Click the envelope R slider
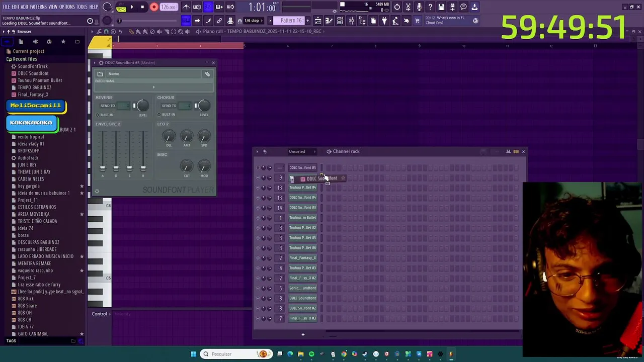The height and width of the screenshot is (362, 644). 143,168
